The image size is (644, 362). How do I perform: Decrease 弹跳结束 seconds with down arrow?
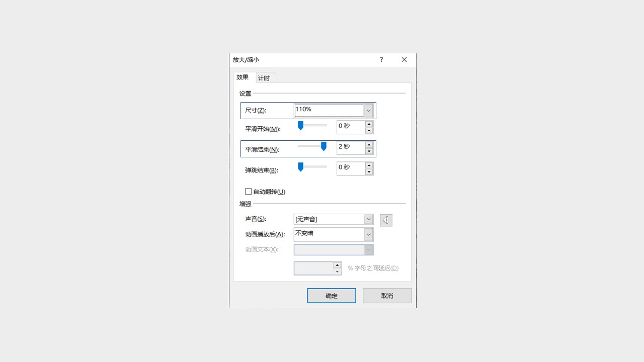(369, 172)
